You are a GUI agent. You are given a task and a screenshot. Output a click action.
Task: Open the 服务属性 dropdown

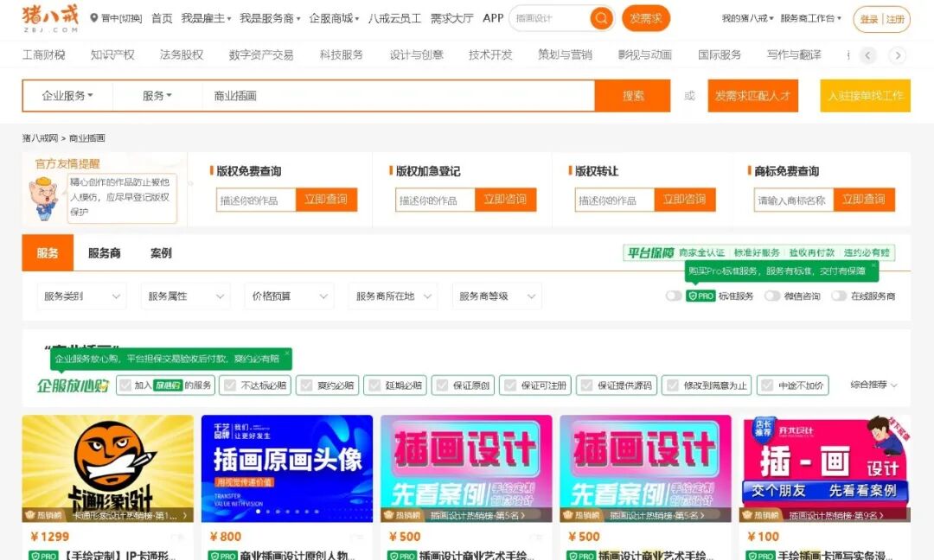[186, 296]
